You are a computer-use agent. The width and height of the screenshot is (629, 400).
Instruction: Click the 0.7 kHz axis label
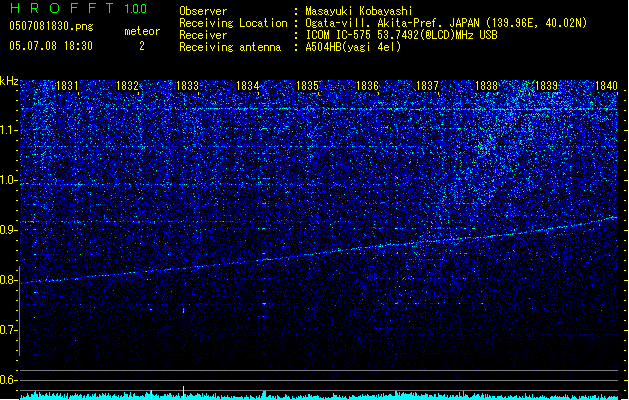pos(9,330)
